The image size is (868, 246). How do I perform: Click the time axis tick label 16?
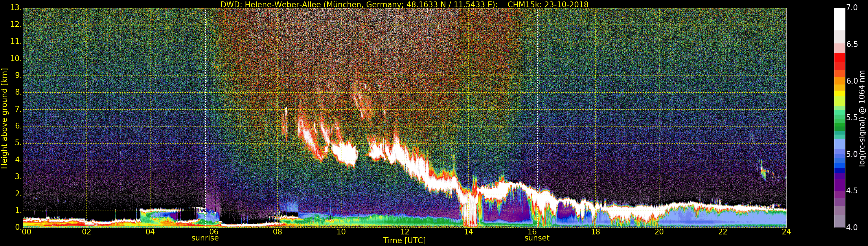(x=532, y=232)
